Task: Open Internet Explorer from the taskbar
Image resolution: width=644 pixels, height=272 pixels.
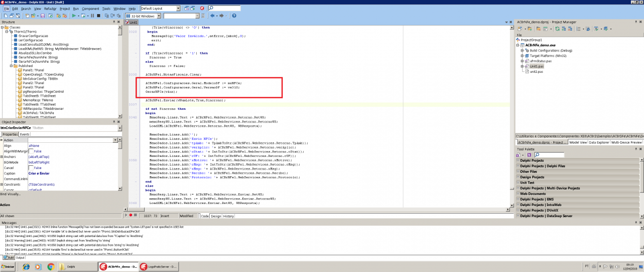Action: coord(26,267)
